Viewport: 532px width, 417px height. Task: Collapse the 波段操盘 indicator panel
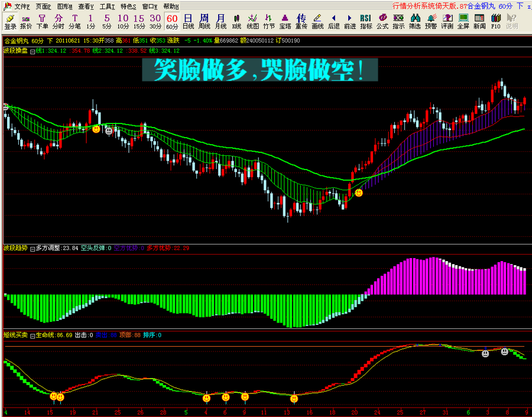33,51
